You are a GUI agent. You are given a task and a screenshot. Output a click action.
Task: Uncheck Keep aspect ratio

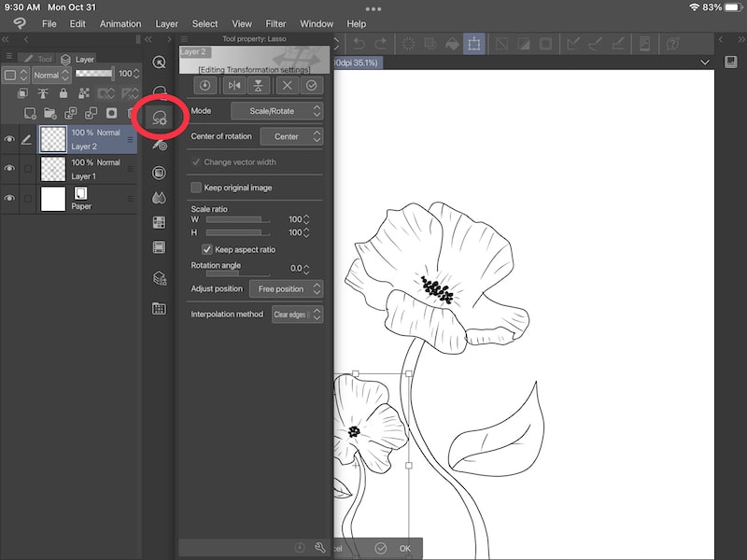[207, 249]
